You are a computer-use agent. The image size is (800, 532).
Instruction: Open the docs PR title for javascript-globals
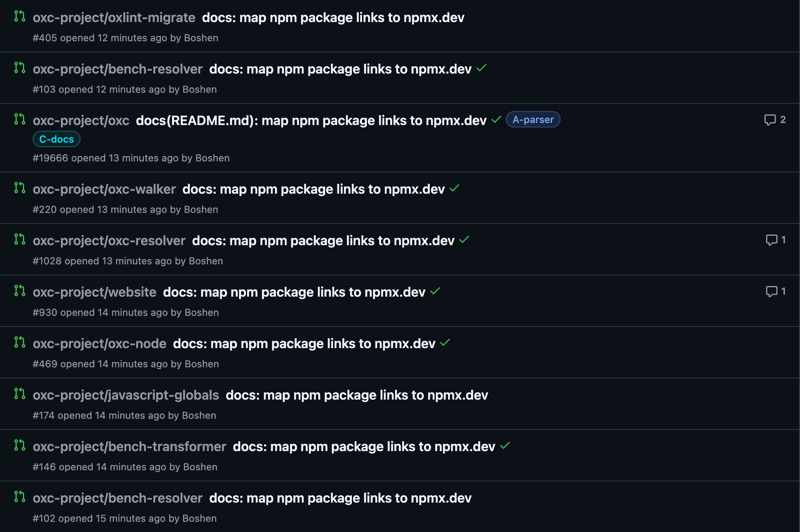point(357,395)
